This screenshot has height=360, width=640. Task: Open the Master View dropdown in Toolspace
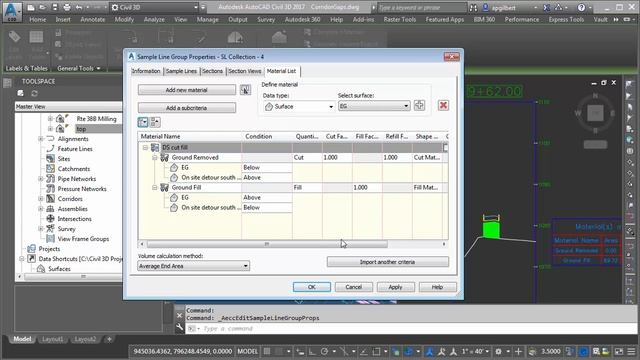click(x=68, y=107)
